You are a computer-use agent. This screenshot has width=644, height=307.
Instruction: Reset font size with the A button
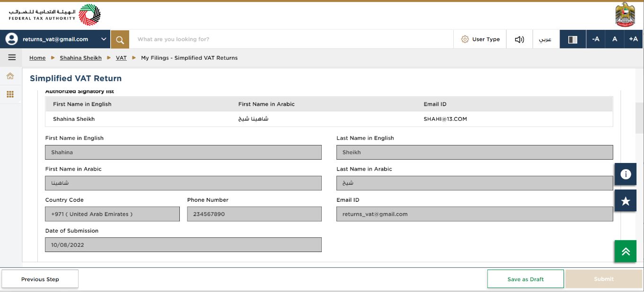(x=615, y=39)
